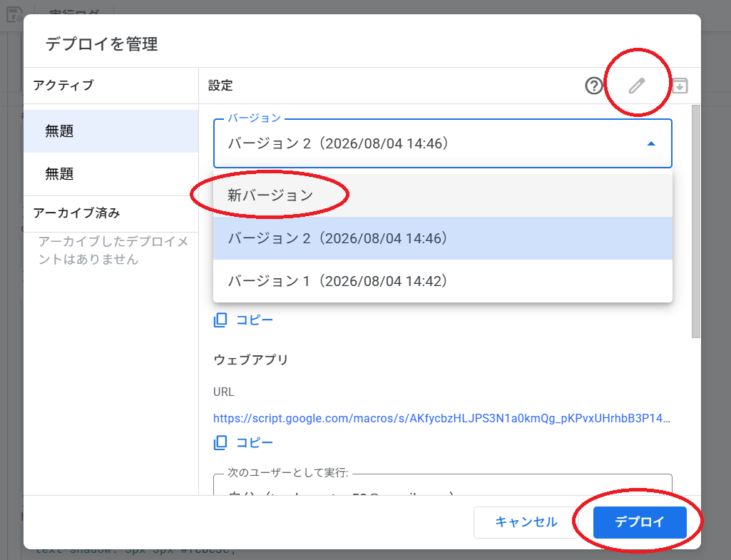The width and height of the screenshot is (731, 560).
Task: Click the copy icon below the URL
Action: (x=220, y=442)
